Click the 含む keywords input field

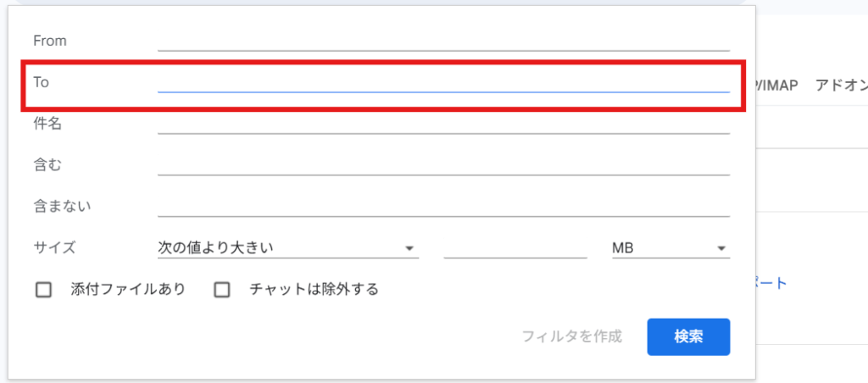point(442,164)
